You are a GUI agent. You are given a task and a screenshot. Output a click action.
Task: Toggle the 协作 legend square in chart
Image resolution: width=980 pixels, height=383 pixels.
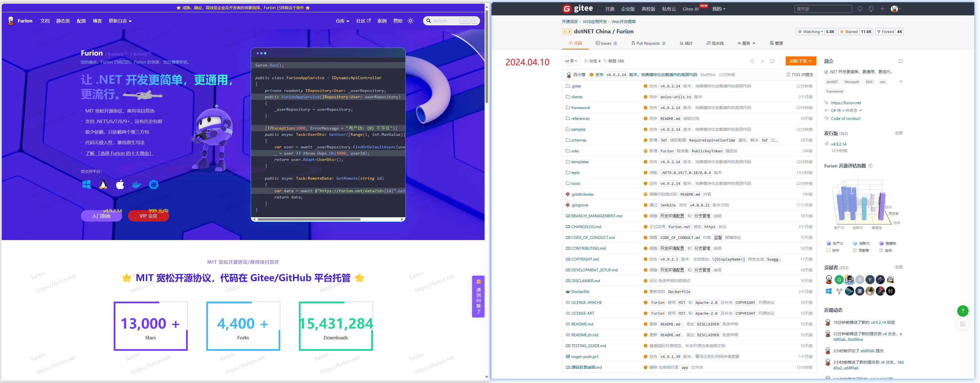tap(828, 250)
